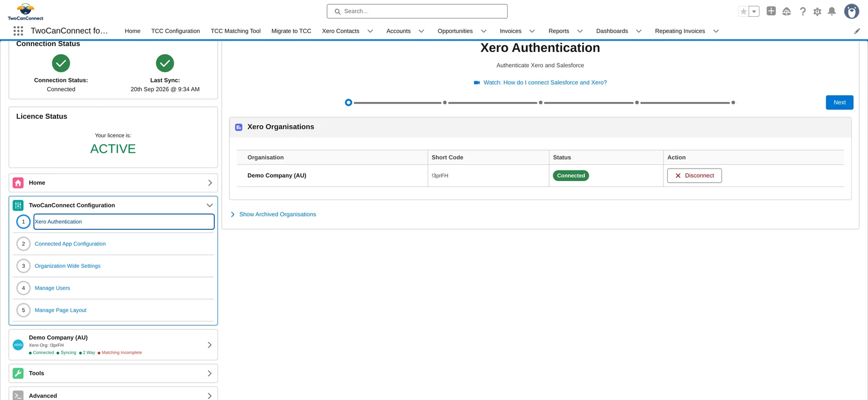Click the Tools wrench icon
This screenshot has width=868, height=400.
coord(18,373)
